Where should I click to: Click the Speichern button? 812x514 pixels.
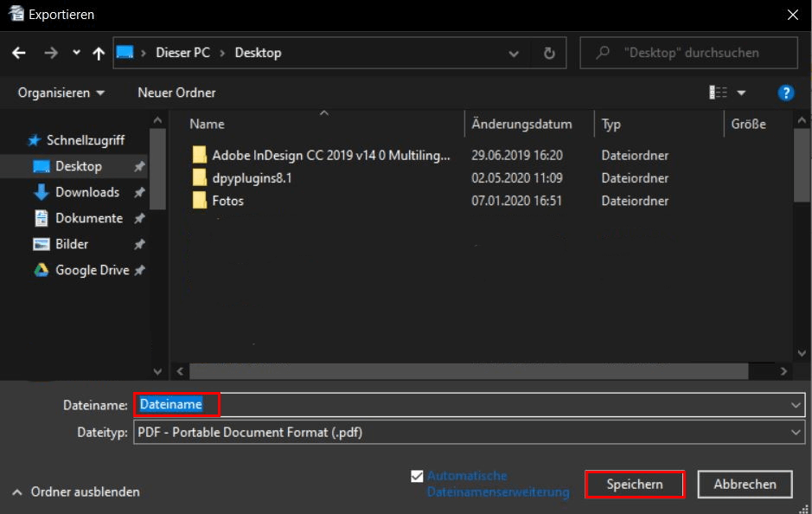(x=635, y=485)
